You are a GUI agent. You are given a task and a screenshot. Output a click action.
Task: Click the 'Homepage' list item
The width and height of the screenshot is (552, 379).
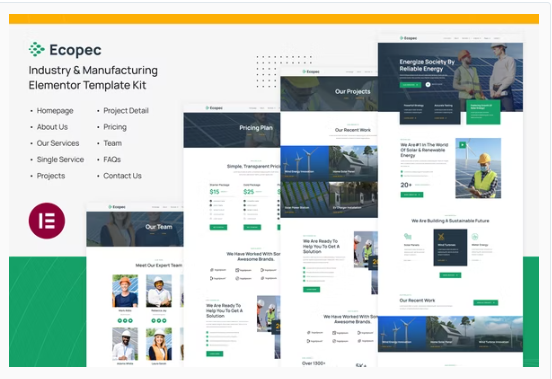[x=55, y=110]
